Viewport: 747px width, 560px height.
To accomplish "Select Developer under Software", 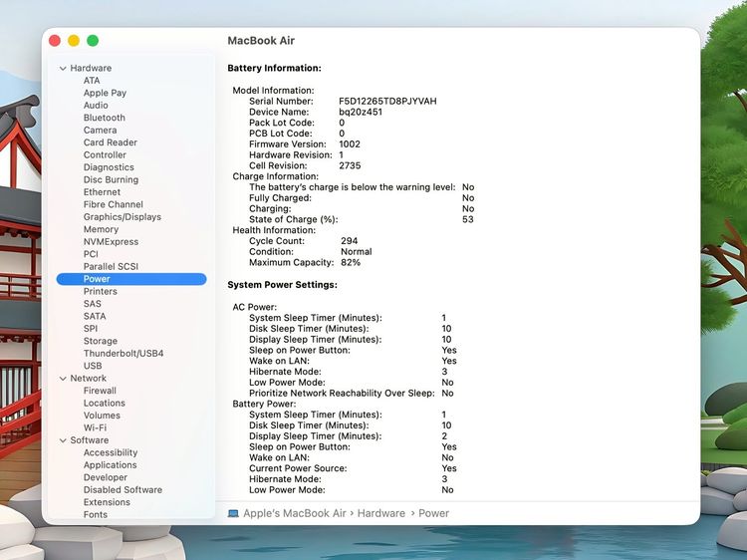I will [x=106, y=477].
